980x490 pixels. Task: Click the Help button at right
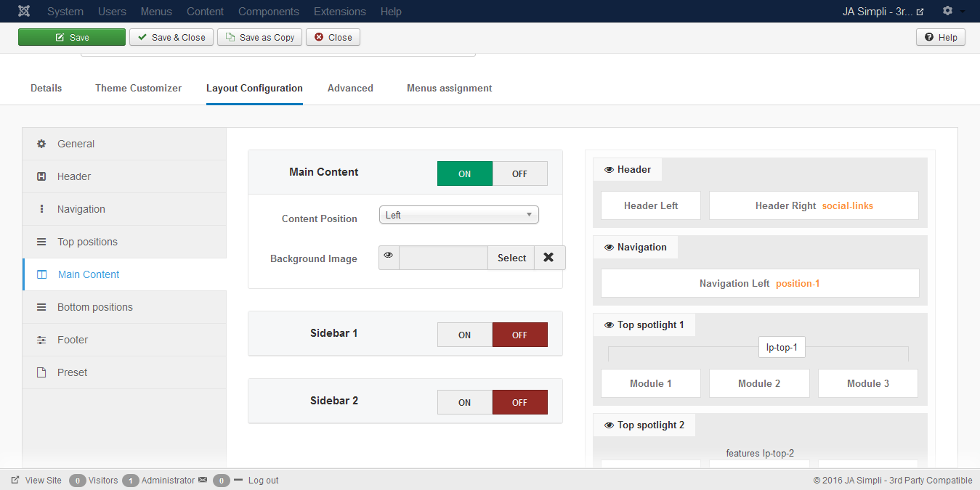click(941, 37)
